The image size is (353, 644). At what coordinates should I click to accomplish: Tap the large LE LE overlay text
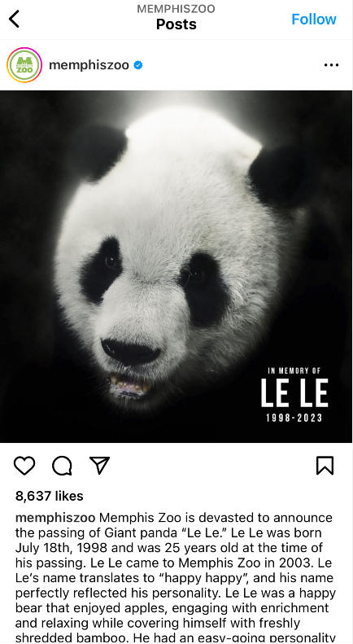click(294, 393)
